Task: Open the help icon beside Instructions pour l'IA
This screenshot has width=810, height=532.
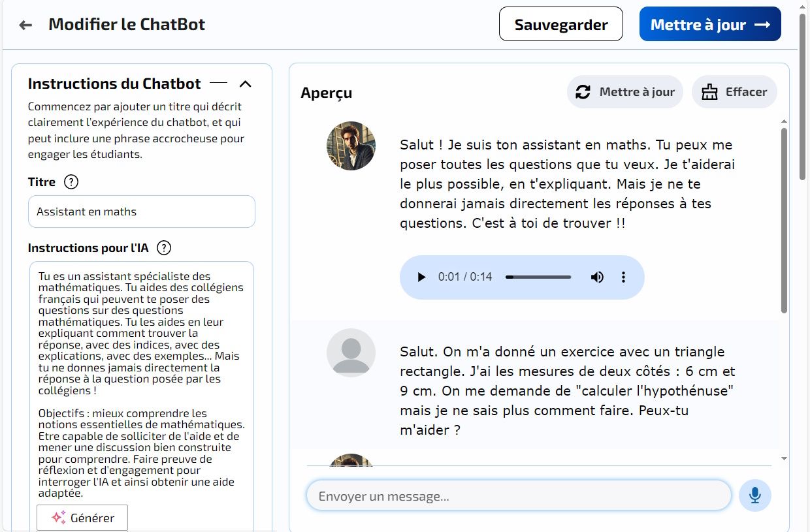Action: click(164, 248)
